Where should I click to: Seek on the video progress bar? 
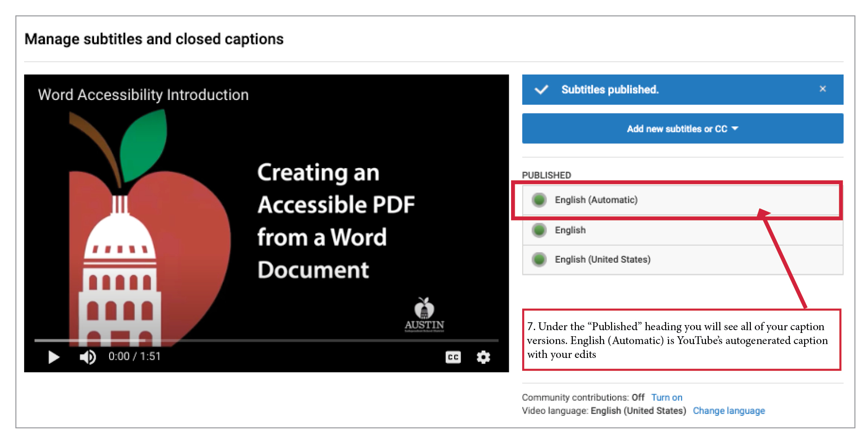coord(266,340)
